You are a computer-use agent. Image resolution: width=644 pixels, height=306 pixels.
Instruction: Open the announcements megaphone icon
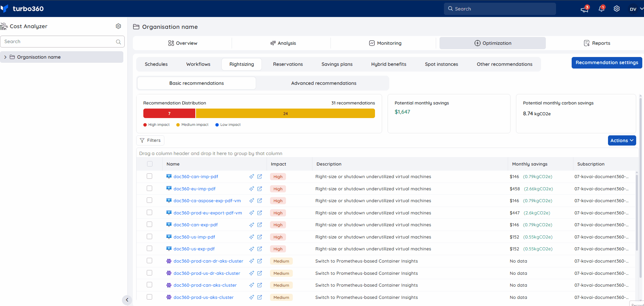coord(584,9)
